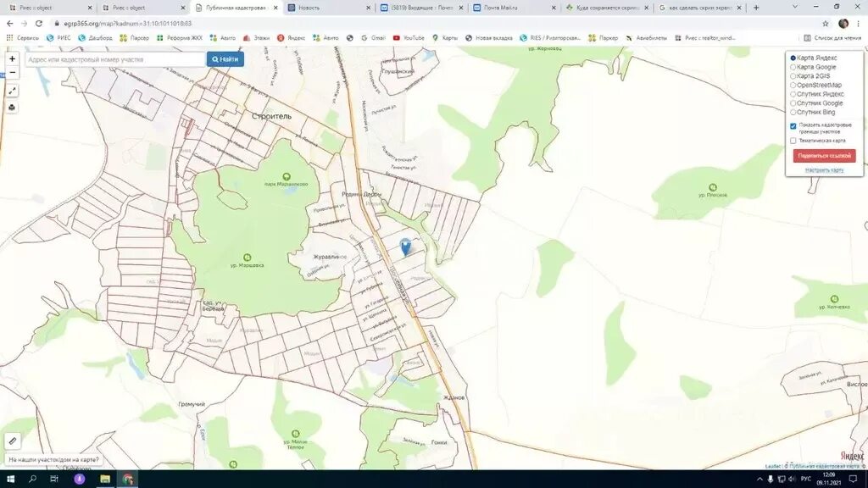Image resolution: width=868 pixels, height=488 pixels.
Task: Select the OpenStreetMap radio option
Action: click(x=793, y=86)
